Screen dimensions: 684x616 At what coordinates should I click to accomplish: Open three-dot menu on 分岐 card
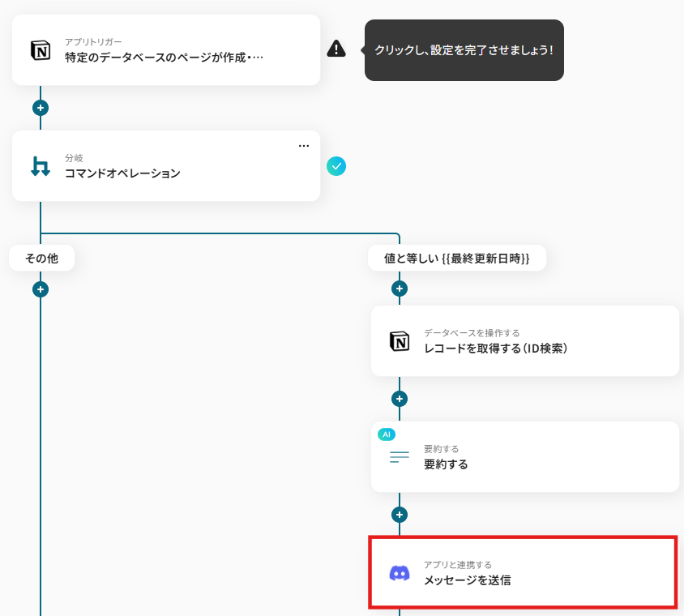click(304, 146)
